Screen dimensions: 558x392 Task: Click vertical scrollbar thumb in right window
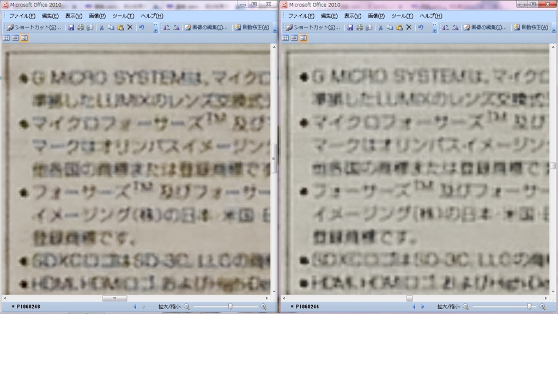point(553,166)
